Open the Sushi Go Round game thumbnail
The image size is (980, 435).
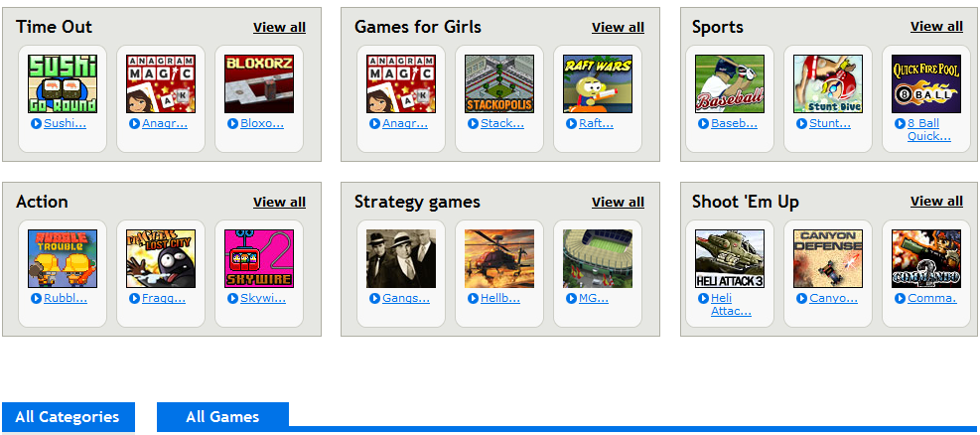[63, 83]
